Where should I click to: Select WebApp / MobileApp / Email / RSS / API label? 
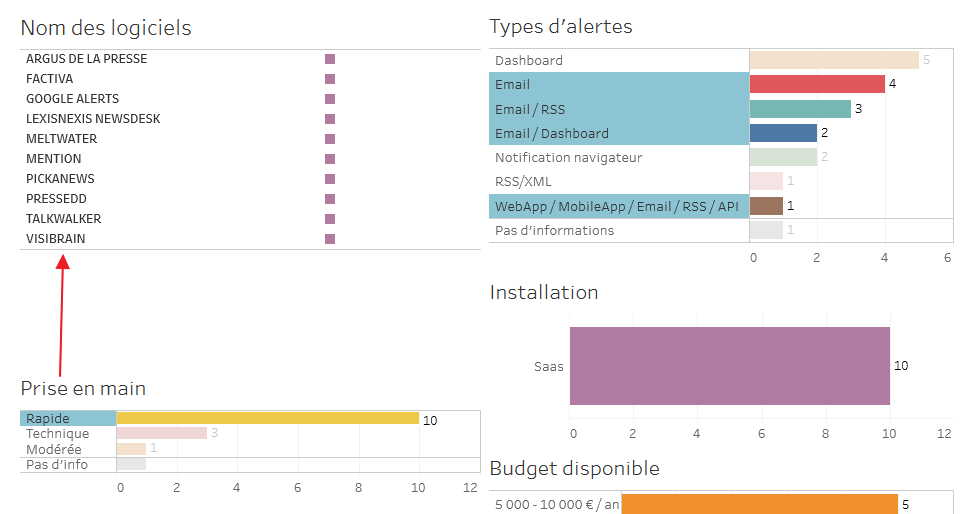[x=617, y=206]
